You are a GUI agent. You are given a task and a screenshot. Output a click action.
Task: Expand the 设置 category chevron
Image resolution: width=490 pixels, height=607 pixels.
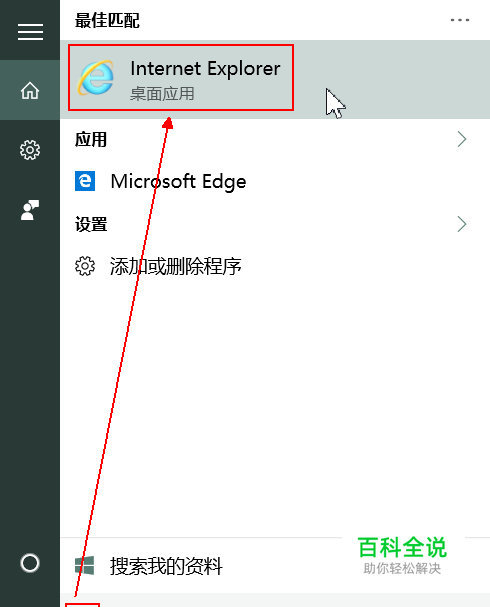tap(462, 224)
